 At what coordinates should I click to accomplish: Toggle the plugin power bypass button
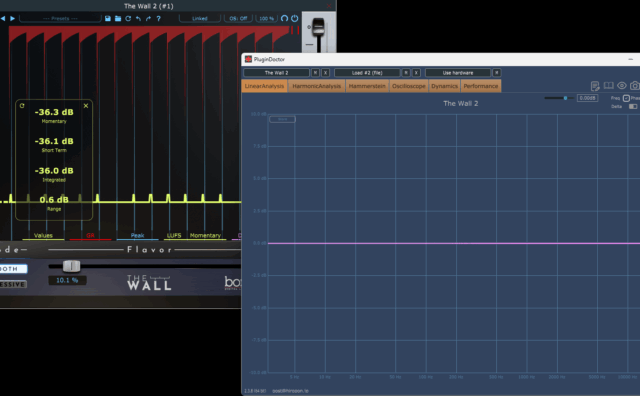294,18
